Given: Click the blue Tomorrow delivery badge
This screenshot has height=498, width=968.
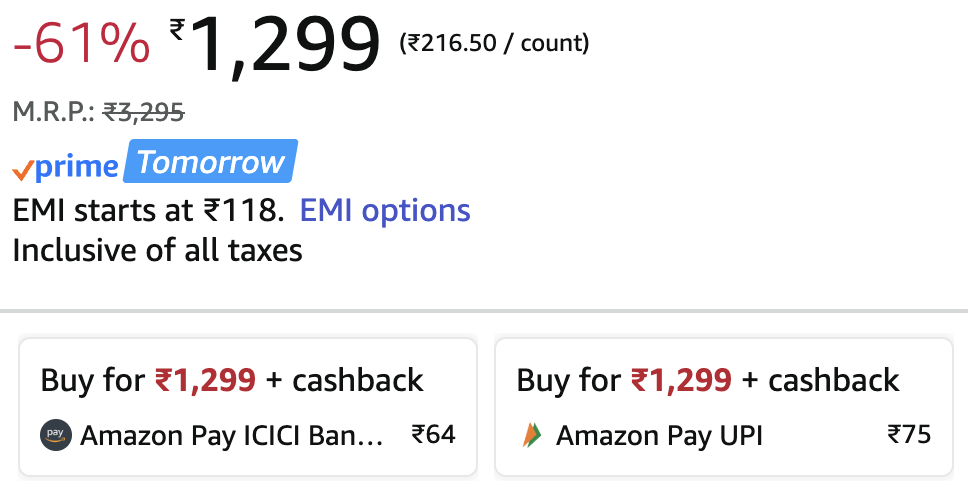Looking at the screenshot, I should click(211, 162).
